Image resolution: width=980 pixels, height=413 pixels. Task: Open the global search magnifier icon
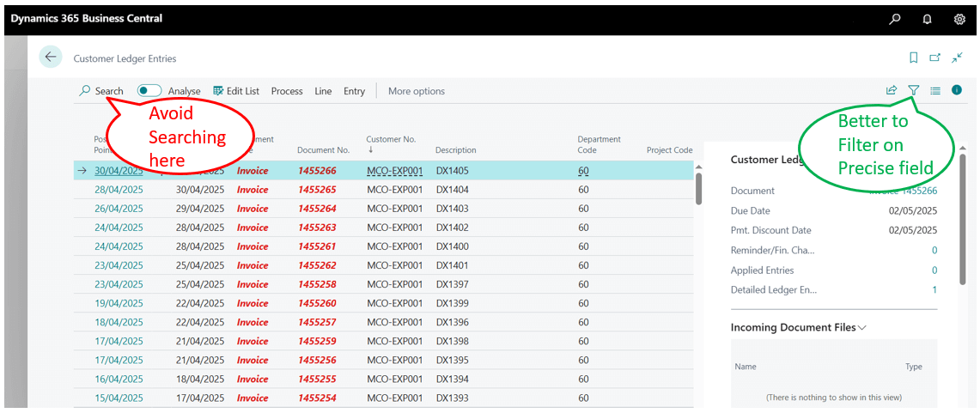coord(895,20)
